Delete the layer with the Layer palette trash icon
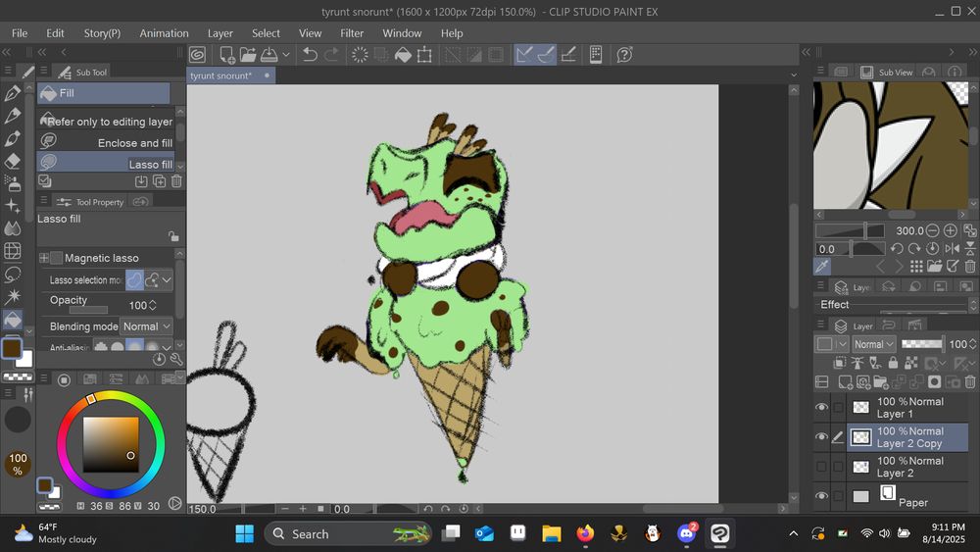Viewport: 980px width, 552px height. tap(970, 382)
